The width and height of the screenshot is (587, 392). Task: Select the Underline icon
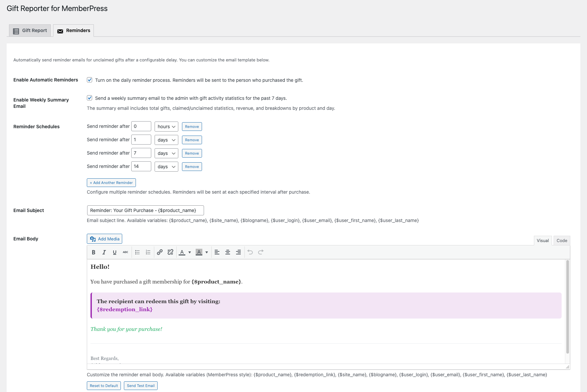pyautogui.click(x=115, y=252)
